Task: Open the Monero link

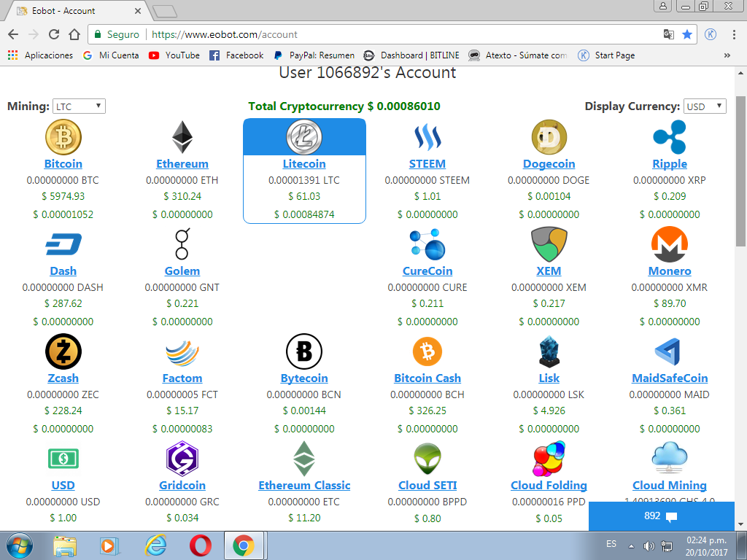Action: (670, 271)
